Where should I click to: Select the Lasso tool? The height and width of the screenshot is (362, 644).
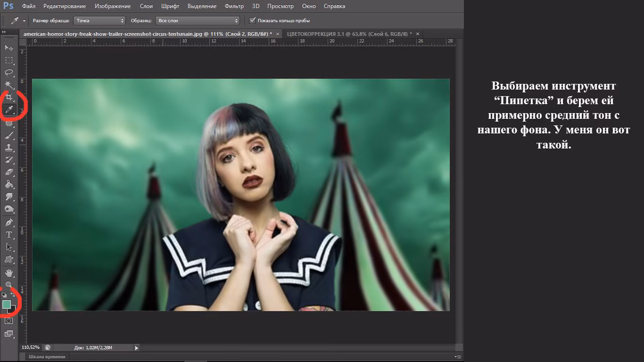pyautogui.click(x=9, y=73)
